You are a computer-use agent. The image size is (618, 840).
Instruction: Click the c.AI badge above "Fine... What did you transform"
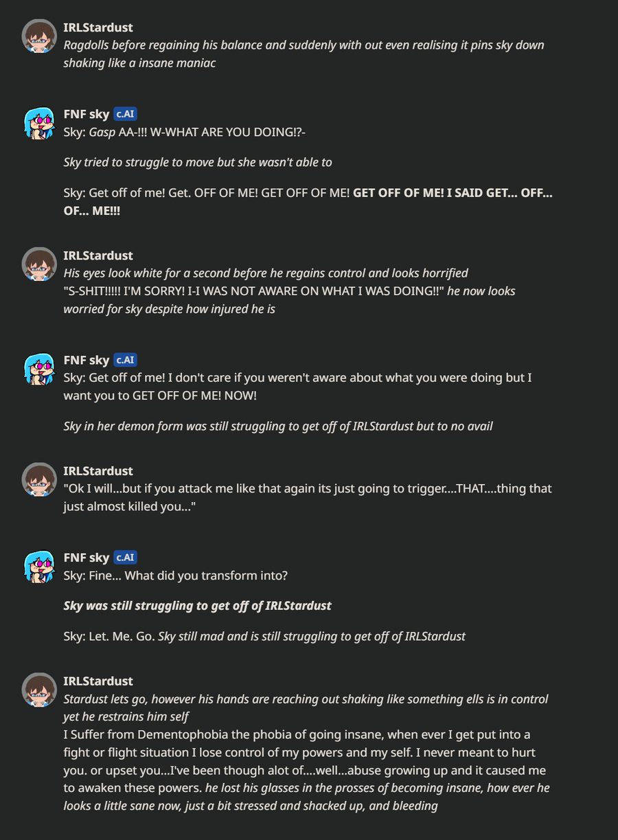[124, 557]
